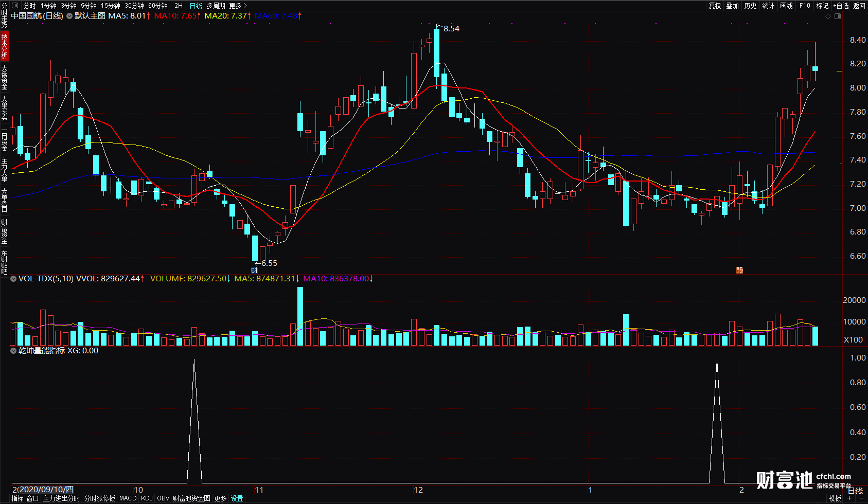Screen dimensions: 868x504
Task: Click the orange 预 marker on the chart
Action: 739,271
